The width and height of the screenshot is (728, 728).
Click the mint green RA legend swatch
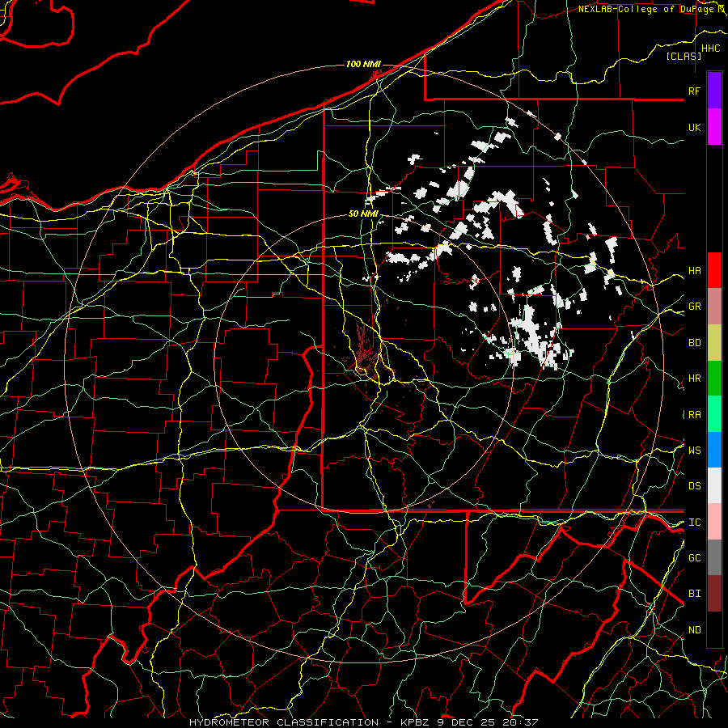(714, 414)
